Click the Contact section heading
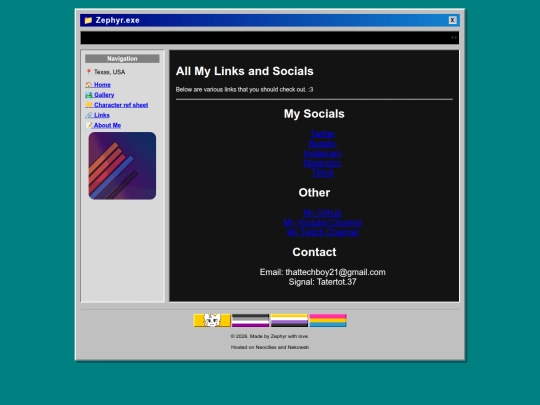The height and width of the screenshot is (405, 540). point(314,252)
